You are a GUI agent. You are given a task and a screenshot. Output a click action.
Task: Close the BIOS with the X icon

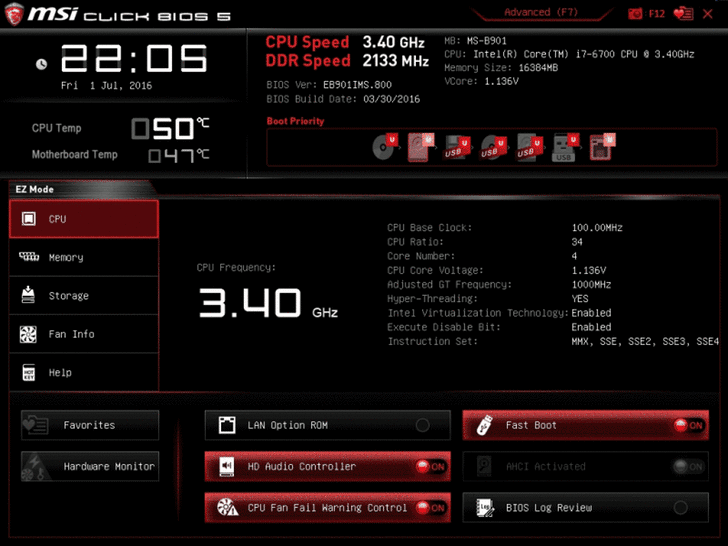(708, 14)
